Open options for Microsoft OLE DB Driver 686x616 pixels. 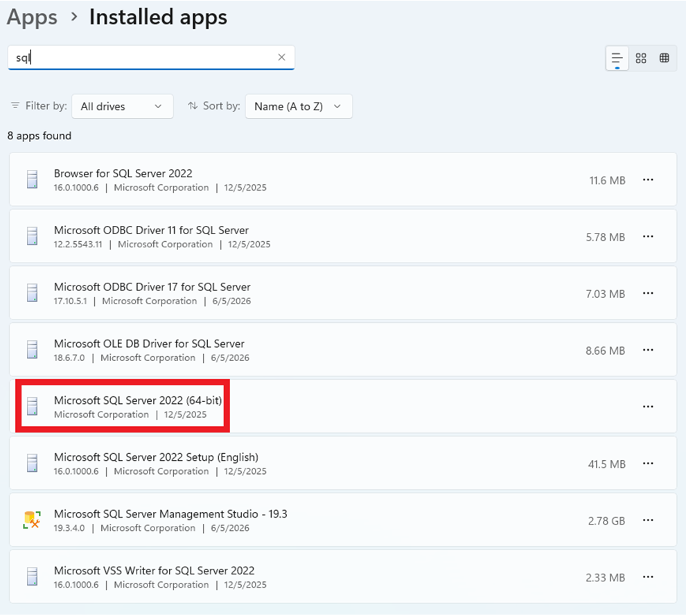coord(648,350)
